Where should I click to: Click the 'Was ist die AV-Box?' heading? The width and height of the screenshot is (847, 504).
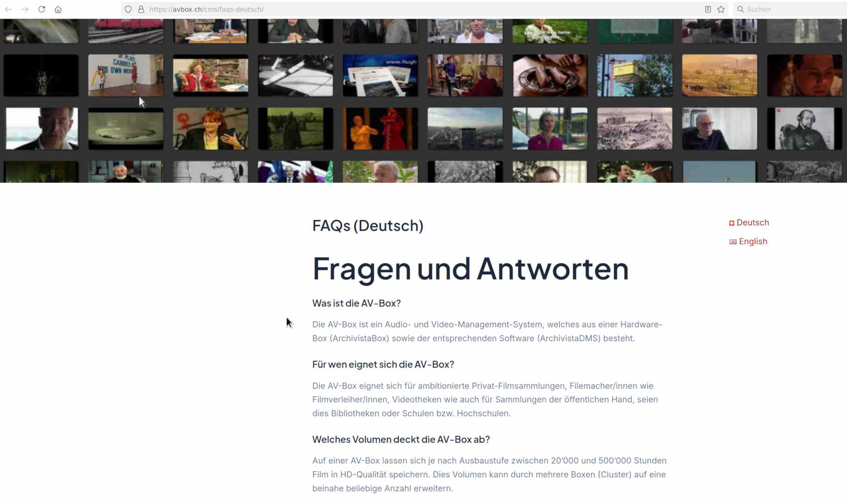tap(357, 303)
